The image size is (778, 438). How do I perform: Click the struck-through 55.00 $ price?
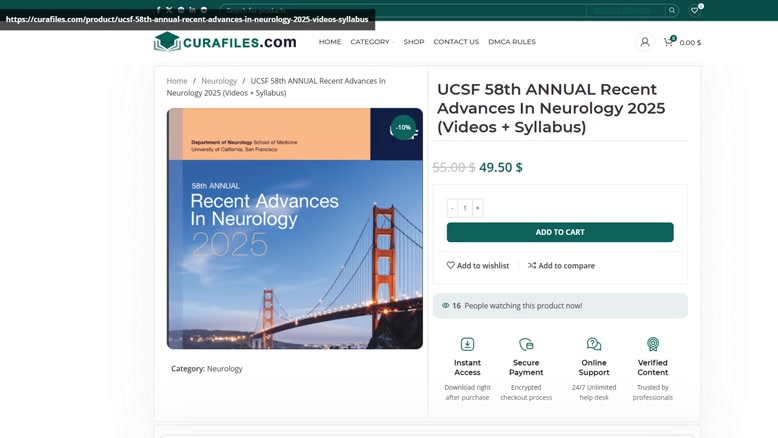tap(454, 167)
